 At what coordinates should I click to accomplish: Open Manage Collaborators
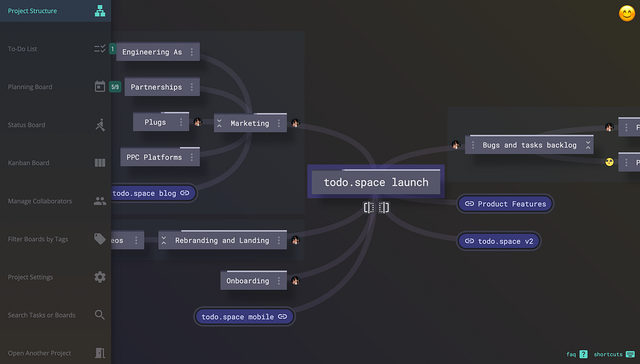click(55, 201)
